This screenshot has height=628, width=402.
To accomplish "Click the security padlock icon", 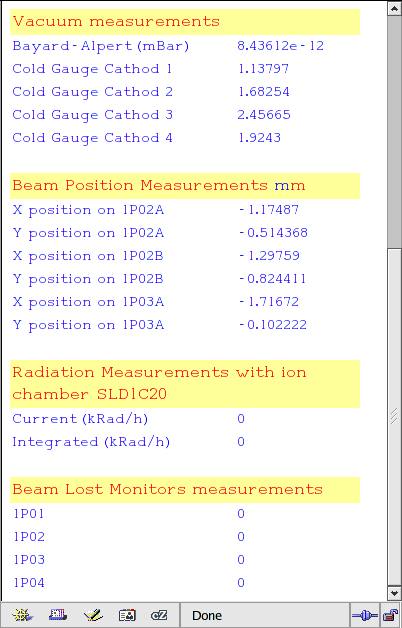I will pos(390,615).
